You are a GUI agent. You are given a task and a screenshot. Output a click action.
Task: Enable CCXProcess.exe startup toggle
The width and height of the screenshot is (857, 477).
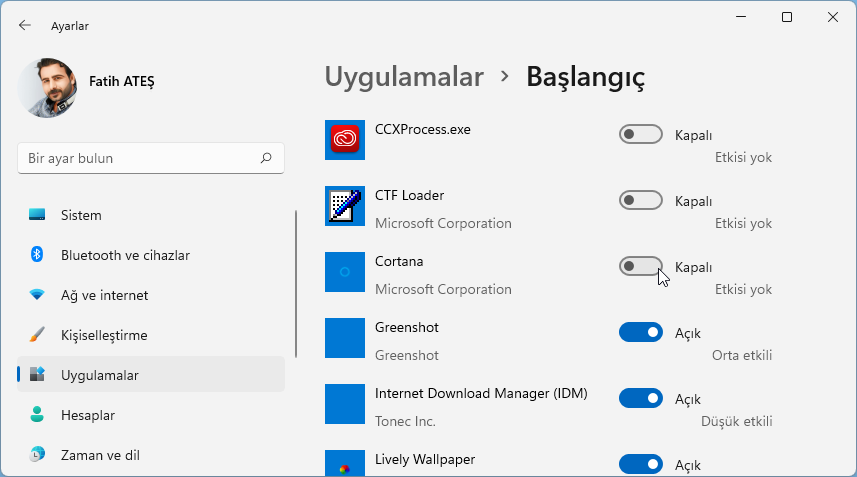coord(641,134)
